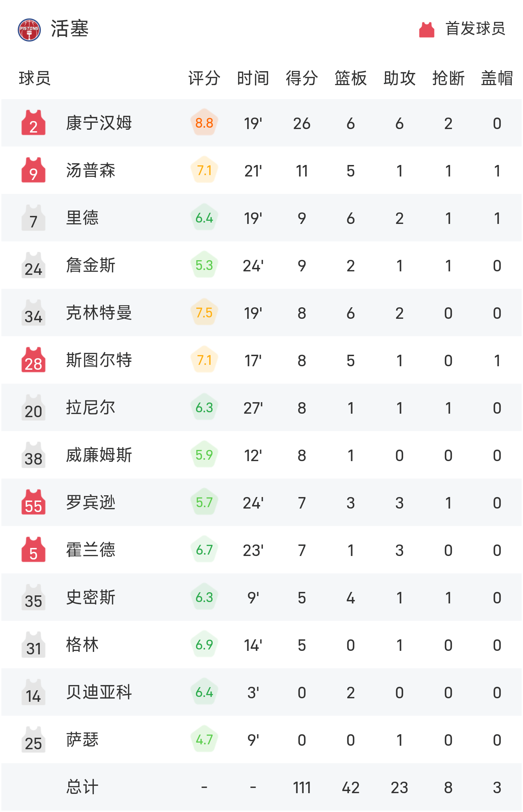Click the red number 9 jersey icon
Screen dimensions: 523x812
click(33, 170)
